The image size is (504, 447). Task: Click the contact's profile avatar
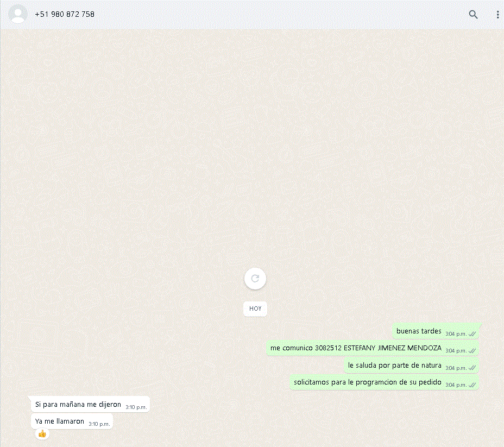pyautogui.click(x=18, y=14)
